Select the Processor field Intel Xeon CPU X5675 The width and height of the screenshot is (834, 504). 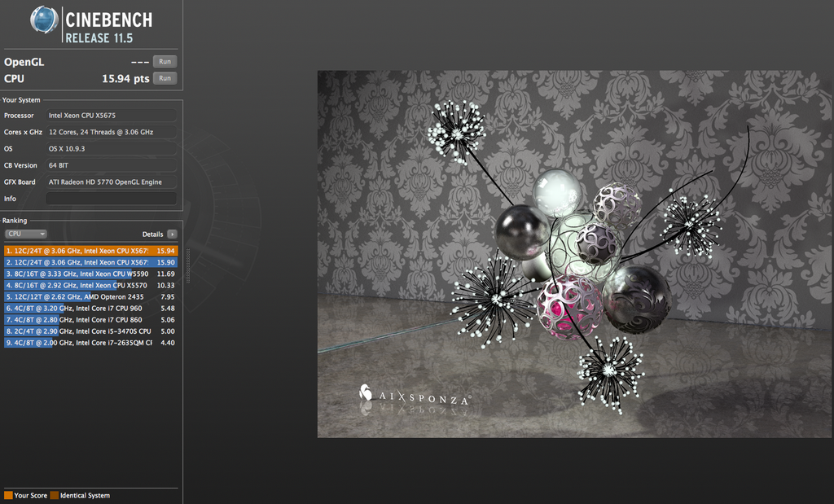pyautogui.click(x=111, y=116)
